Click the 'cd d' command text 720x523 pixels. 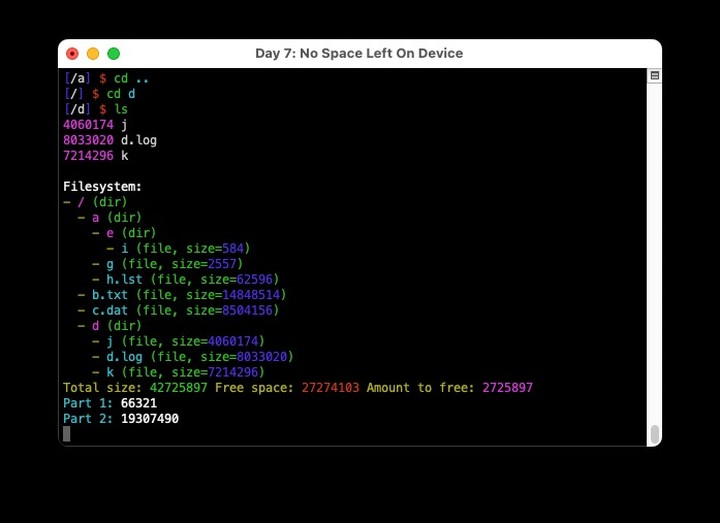pyautogui.click(x=121, y=94)
